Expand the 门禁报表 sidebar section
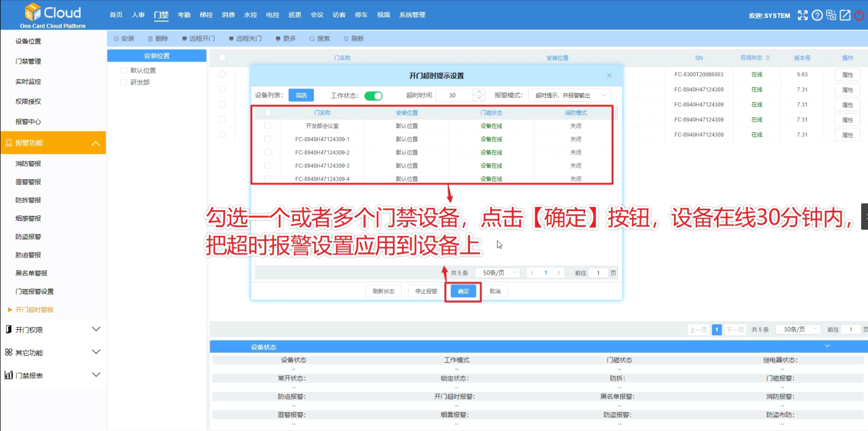The width and height of the screenshot is (868, 431). [x=96, y=375]
